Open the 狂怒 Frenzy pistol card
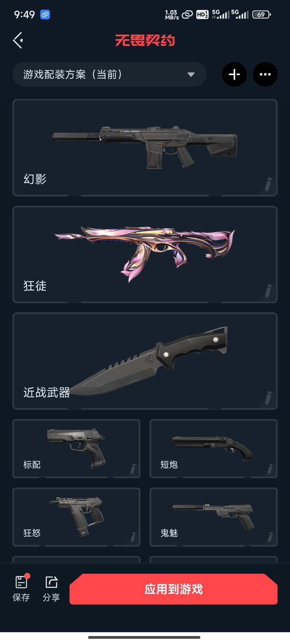 click(x=76, y=517)
